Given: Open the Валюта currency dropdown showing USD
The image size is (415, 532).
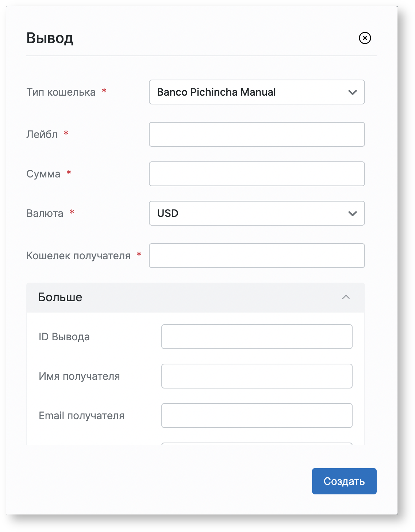Looking at the screenshot, I should tap(257, 213).
